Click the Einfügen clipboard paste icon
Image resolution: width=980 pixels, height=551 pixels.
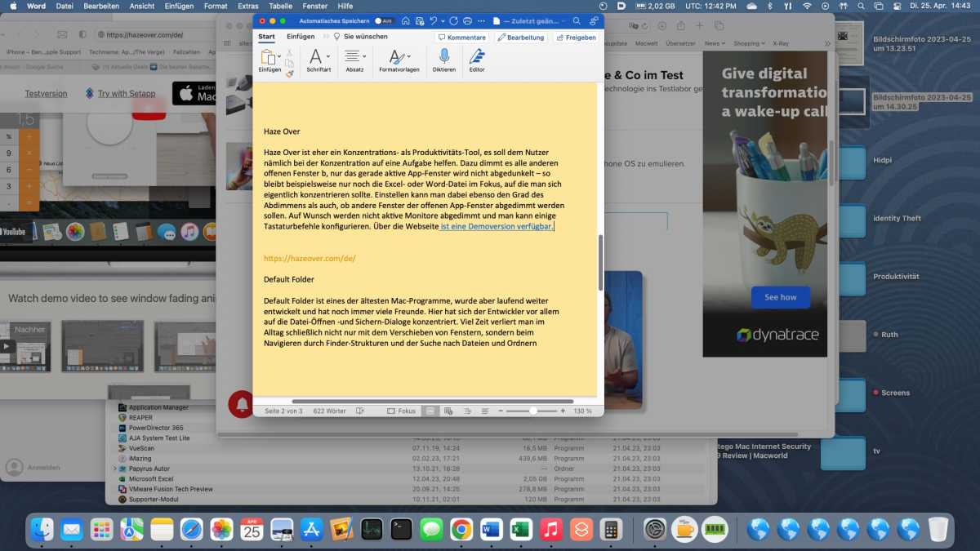(x=268, y=56)
